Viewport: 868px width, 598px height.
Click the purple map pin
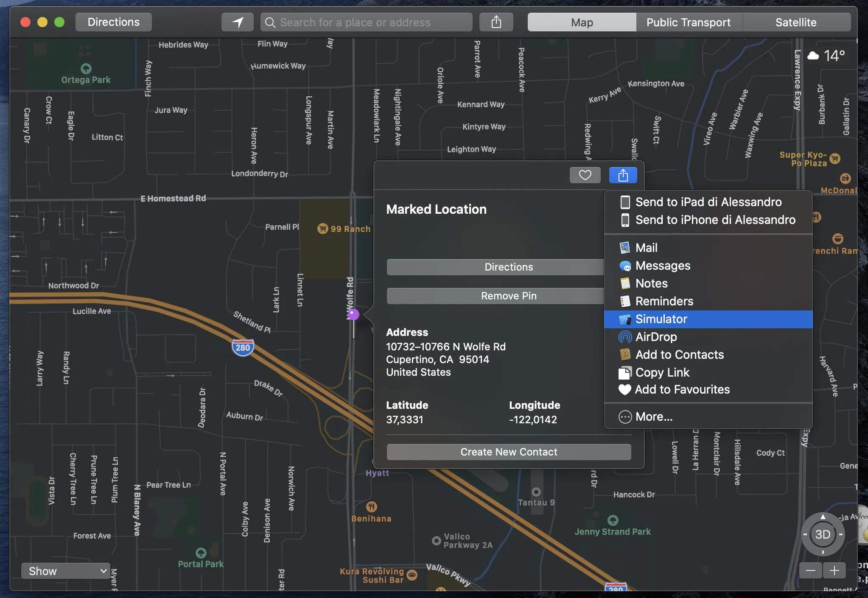click(353, 314)
